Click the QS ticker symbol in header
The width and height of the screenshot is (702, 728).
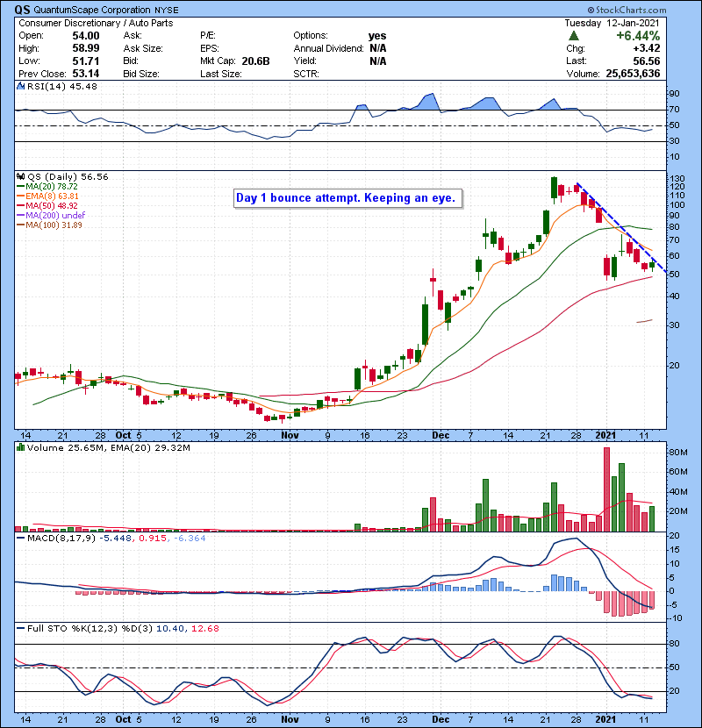pyautogui.click(x=22, y=10)
